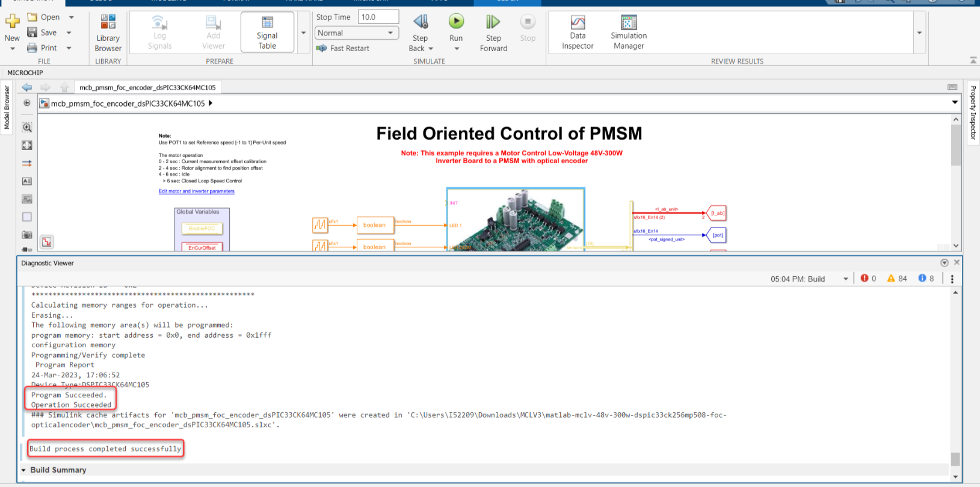Toggle the warnings filter showing 84
980x487 pixels.
pos(897,278)
